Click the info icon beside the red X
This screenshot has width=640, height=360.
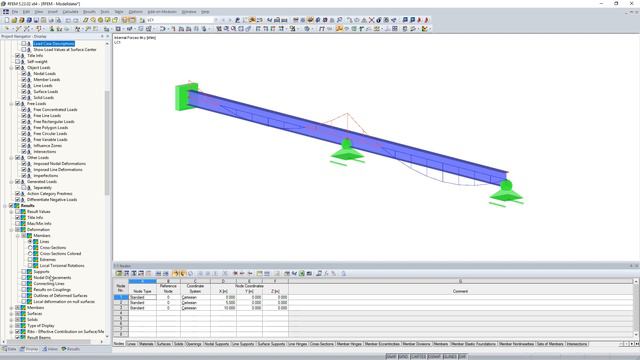(x=379, y=20)
